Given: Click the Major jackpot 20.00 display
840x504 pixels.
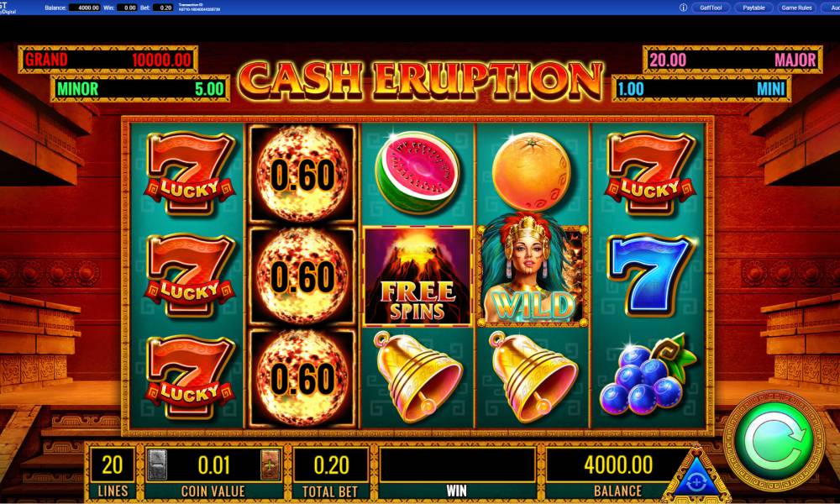Looking at the screenshot, I should 732,60.
